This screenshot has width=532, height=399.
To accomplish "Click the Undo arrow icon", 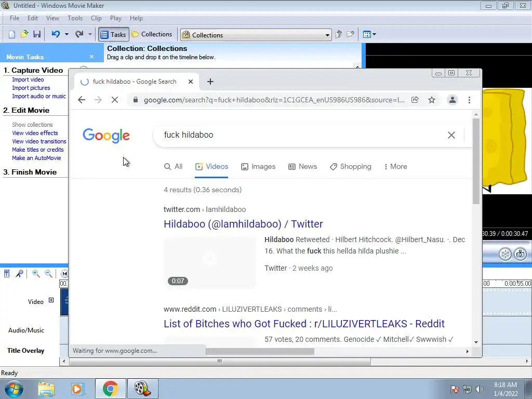I will tap(56, 34).
